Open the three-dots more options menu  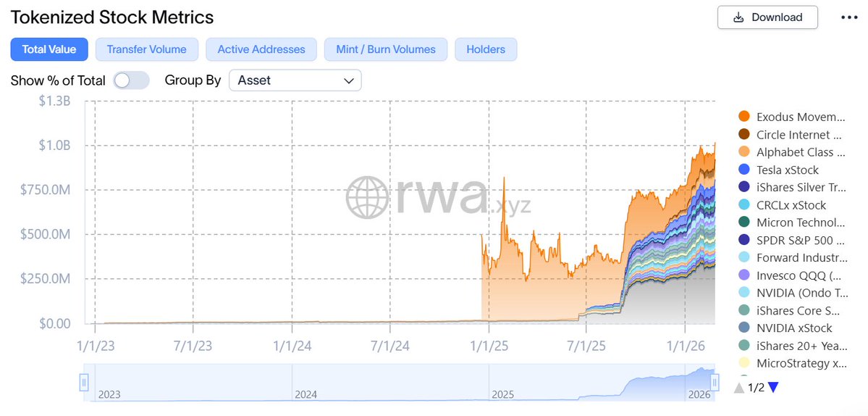[x=849, y=17]
